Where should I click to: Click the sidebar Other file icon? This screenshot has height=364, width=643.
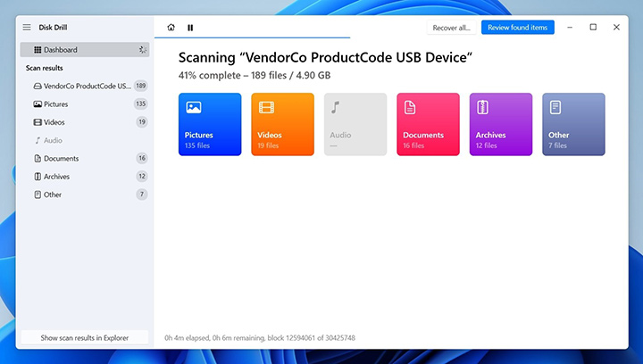(38, 194)
